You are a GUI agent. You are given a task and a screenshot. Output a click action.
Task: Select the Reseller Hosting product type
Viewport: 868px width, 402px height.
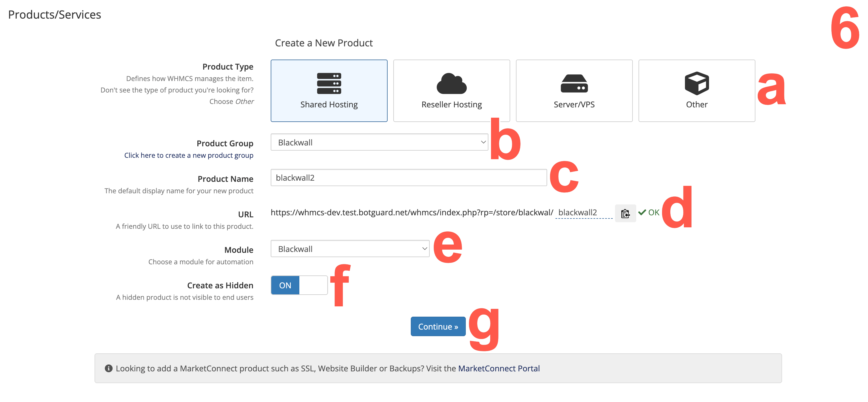[451, 90]
